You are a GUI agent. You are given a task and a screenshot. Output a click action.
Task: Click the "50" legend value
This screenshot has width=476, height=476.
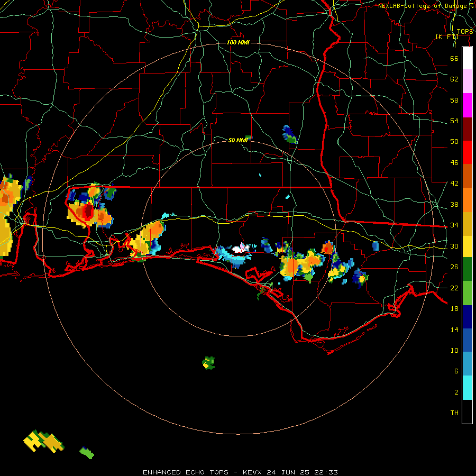[x=454, y=141]
